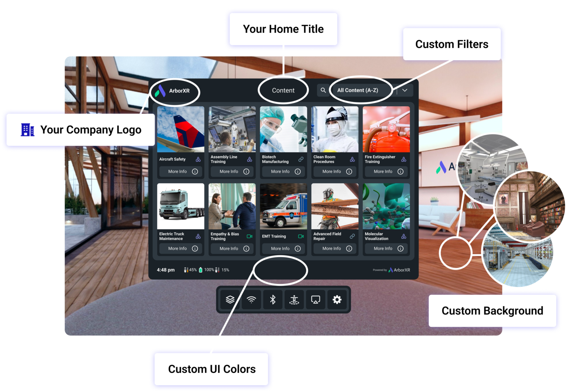
Task: Toggle the video indicator on Empathy & Bias Training
Action: 249,236
